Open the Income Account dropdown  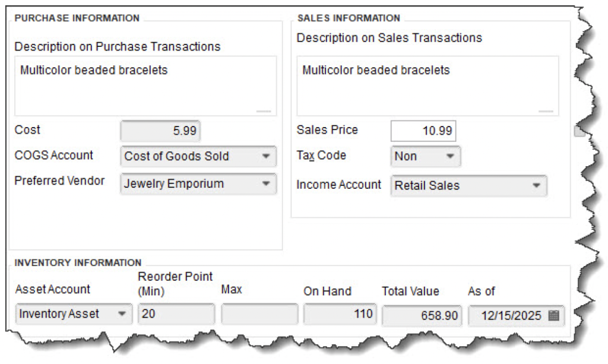(x=536, y=185)
